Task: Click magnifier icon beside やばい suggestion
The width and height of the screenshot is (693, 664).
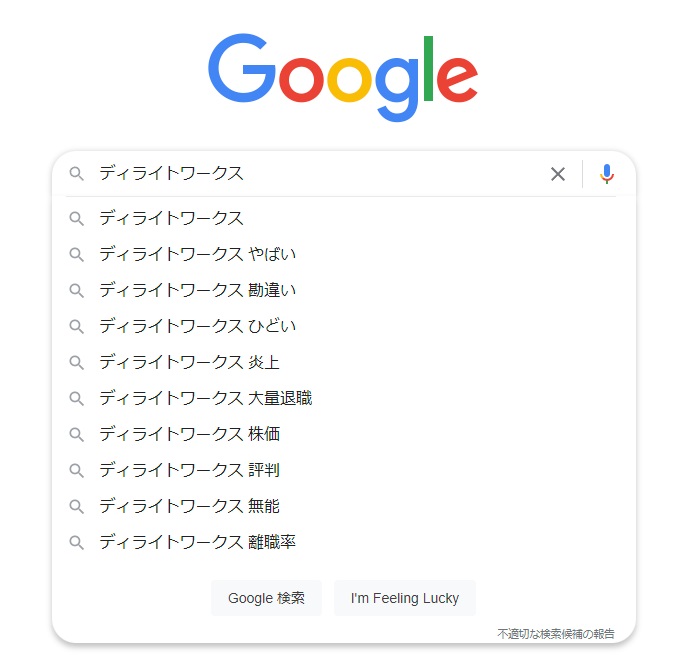Action: coord(76,255)
